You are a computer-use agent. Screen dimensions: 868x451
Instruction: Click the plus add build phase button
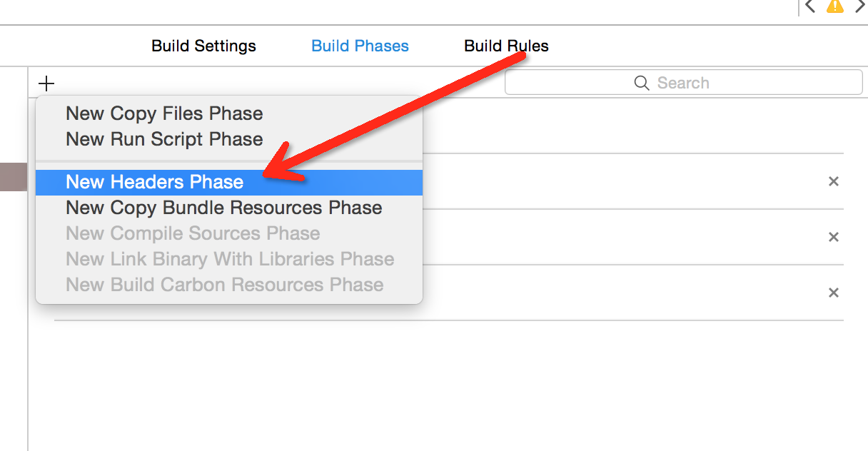point(46,83)
